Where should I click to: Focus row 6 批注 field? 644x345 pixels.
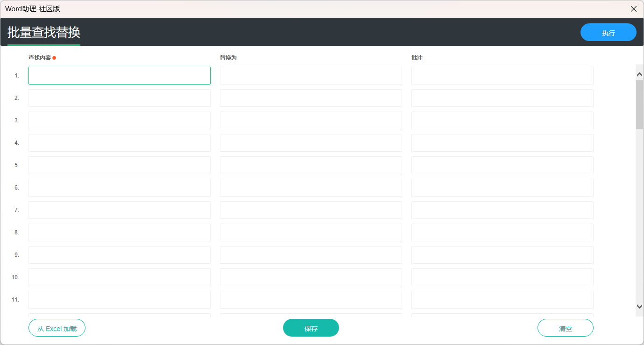point(502,188)
